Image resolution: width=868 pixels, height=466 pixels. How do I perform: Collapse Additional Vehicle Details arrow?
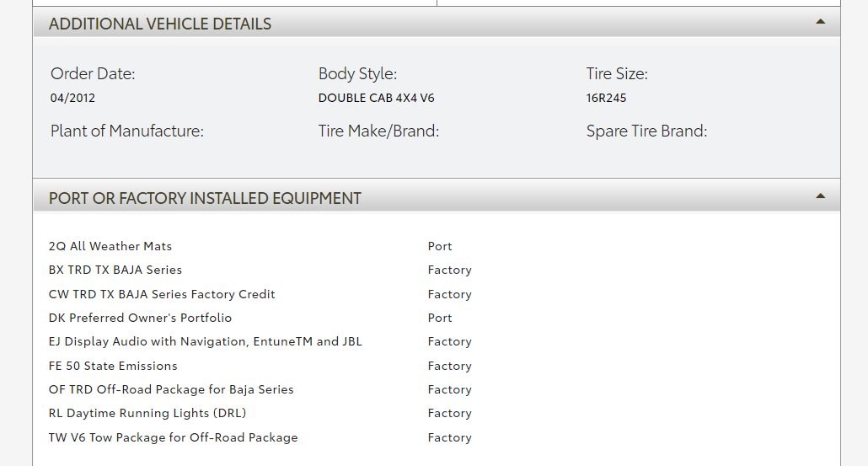tap(820, 22)
